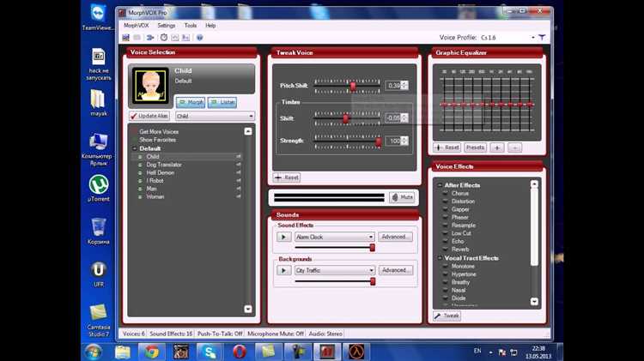The width and height of the screenshot is (644, 361).
Task: Collapse the Default voices group
Action: click(x=135, y=148)
